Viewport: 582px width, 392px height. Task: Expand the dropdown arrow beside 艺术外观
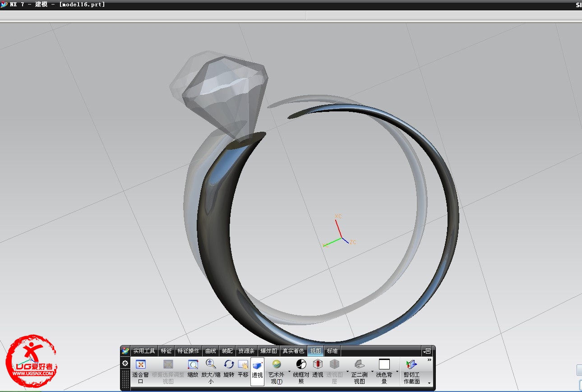click(289, 372)
